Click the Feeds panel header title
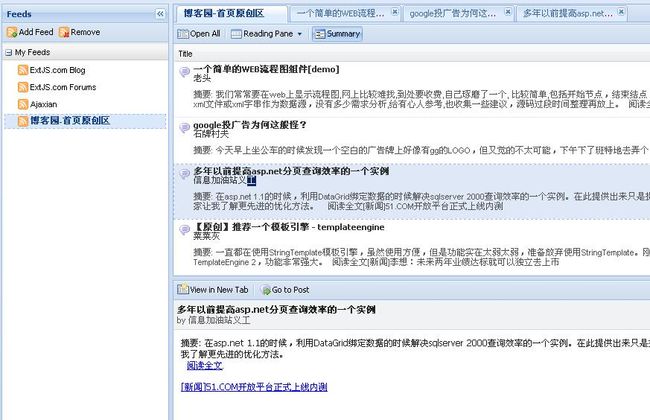650x420 pixels. [x=19, y=14]
